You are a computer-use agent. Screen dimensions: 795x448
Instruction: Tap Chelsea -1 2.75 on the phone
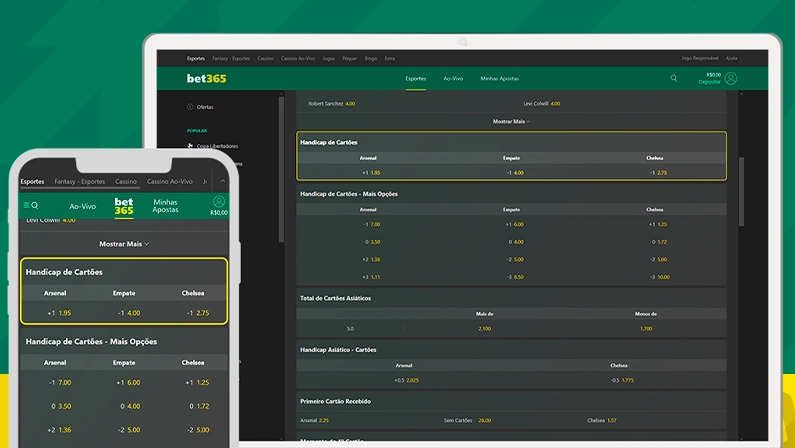click(x=198, y=313)
